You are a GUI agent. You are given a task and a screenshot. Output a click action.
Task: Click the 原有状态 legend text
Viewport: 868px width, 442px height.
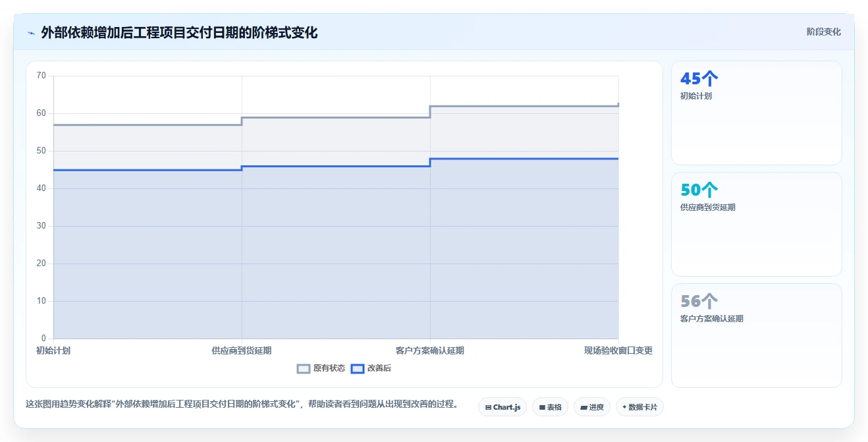tap(329, 368)
